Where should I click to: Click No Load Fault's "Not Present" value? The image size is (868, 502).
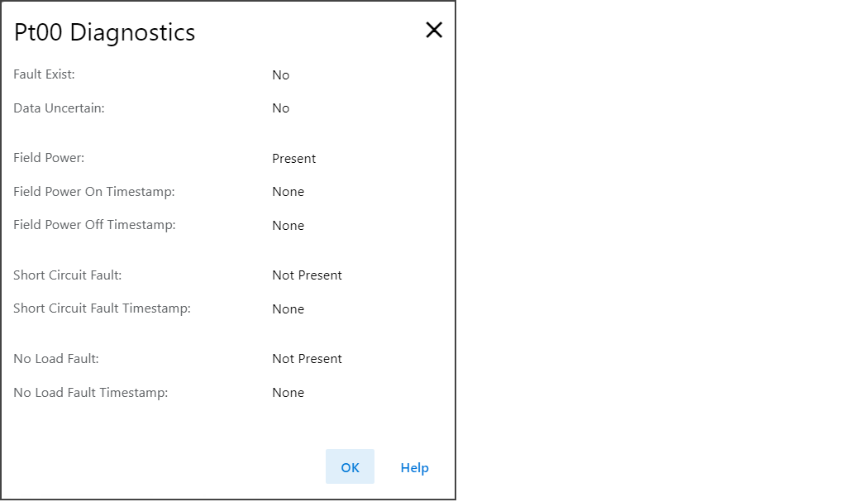pos(307,359)
